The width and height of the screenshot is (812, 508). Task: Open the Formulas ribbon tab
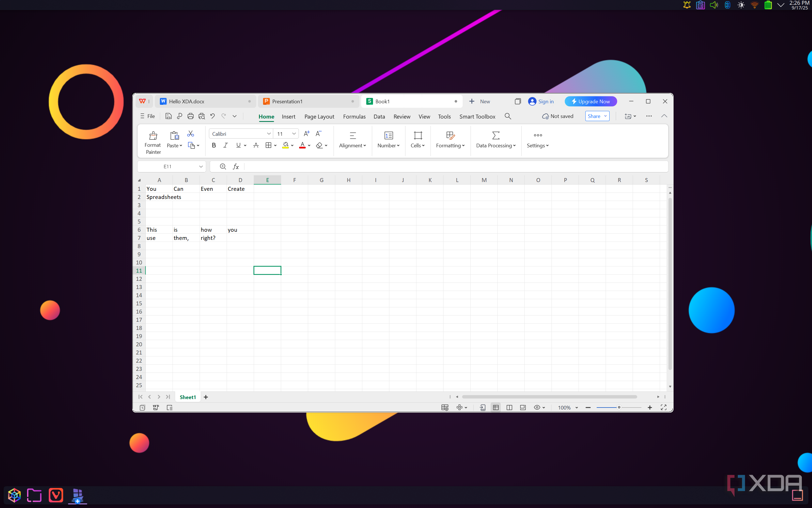pos(354,117)
